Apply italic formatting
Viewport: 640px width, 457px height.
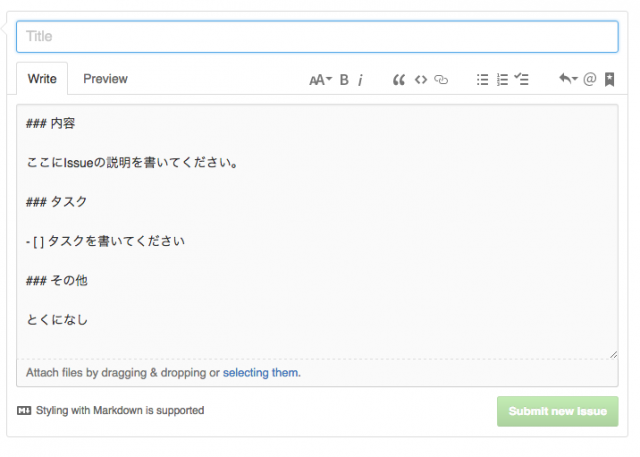click(x=360, y=80)
